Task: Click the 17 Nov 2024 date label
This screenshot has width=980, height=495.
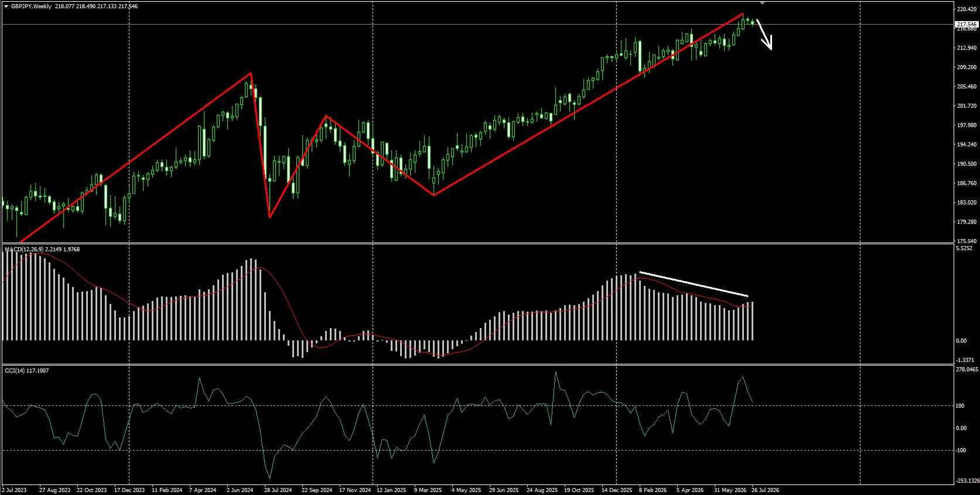Action: (x=354, y=490)
